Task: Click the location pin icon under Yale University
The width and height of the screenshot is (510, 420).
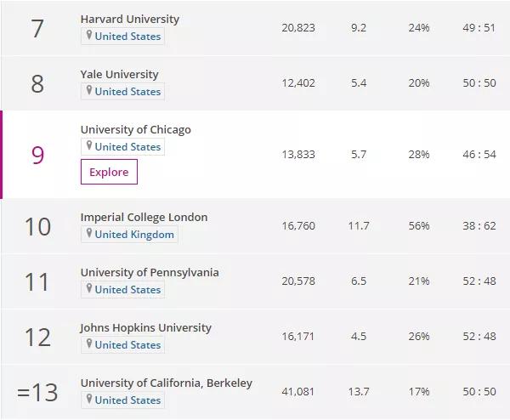Action: pos(88,90)
